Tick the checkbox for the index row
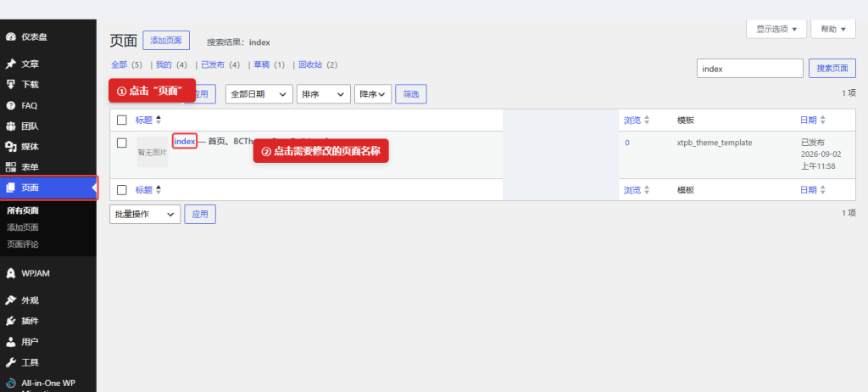The image size is (868, 392). [x=122, y=143]
